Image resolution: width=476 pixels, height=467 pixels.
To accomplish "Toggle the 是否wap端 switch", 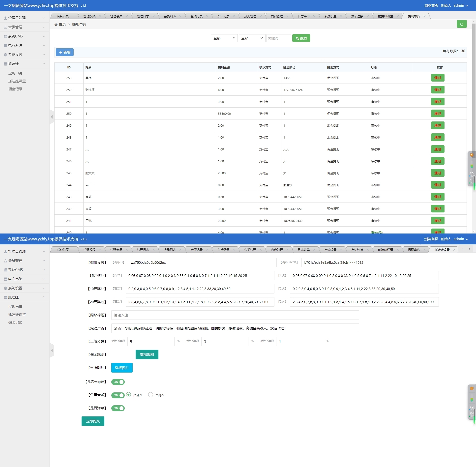I will tap(118, 382).
